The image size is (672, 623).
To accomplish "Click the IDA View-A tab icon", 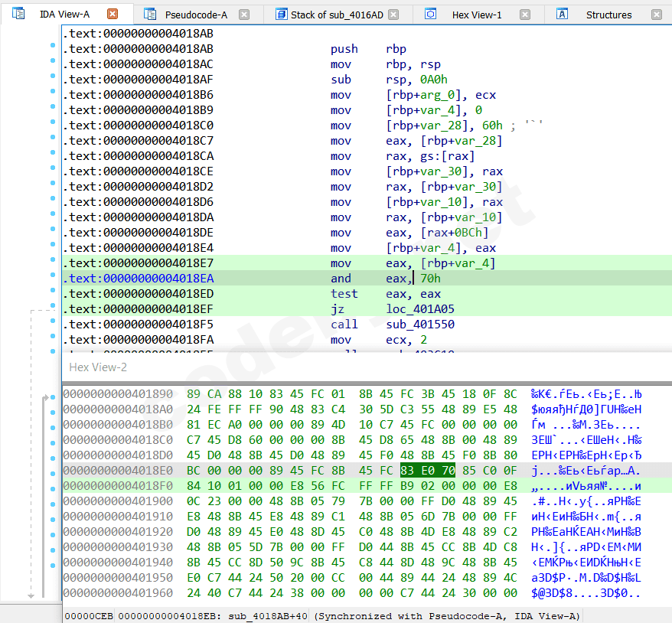I will 18,14.
